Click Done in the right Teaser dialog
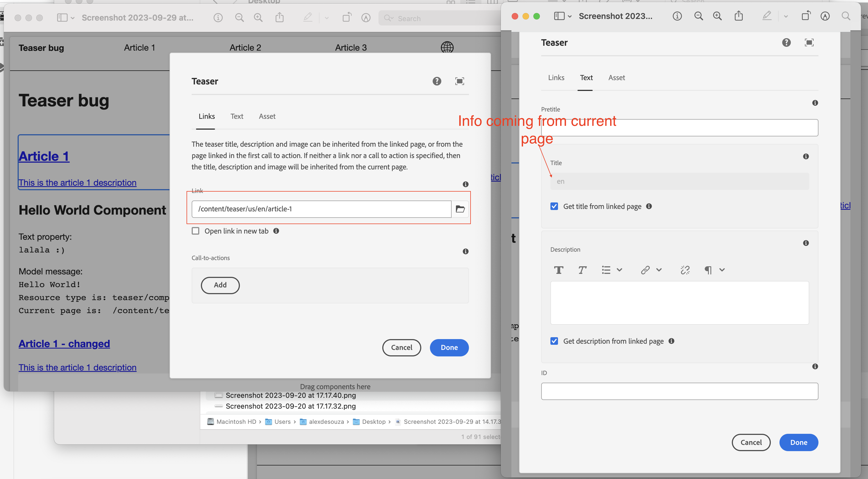The height and width of the screenshot is (479, 868). (x=799, y=443)
